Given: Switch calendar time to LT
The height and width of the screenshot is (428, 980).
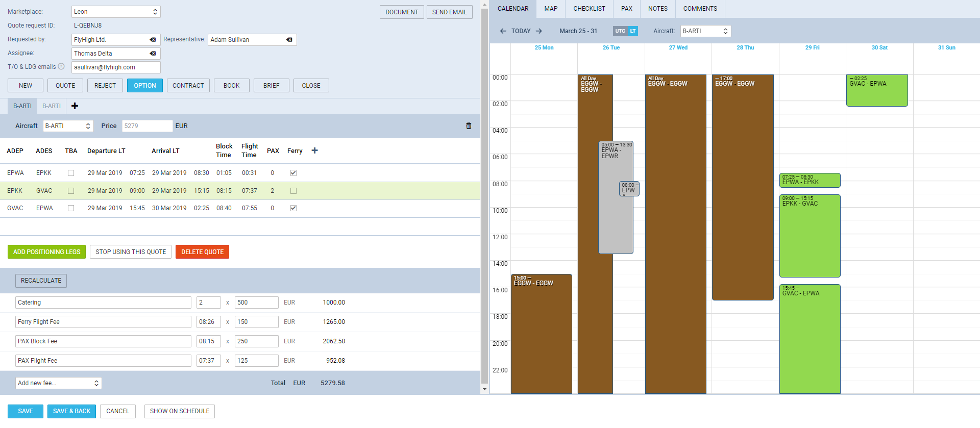Looking at the screenshot, I should [x=633, y=31].
